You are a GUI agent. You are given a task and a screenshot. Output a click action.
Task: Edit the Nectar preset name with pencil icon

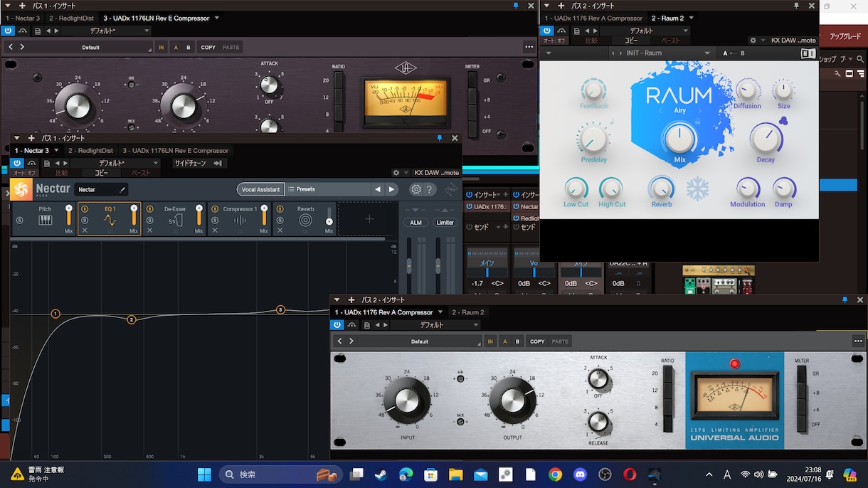[x=122, y=189]
